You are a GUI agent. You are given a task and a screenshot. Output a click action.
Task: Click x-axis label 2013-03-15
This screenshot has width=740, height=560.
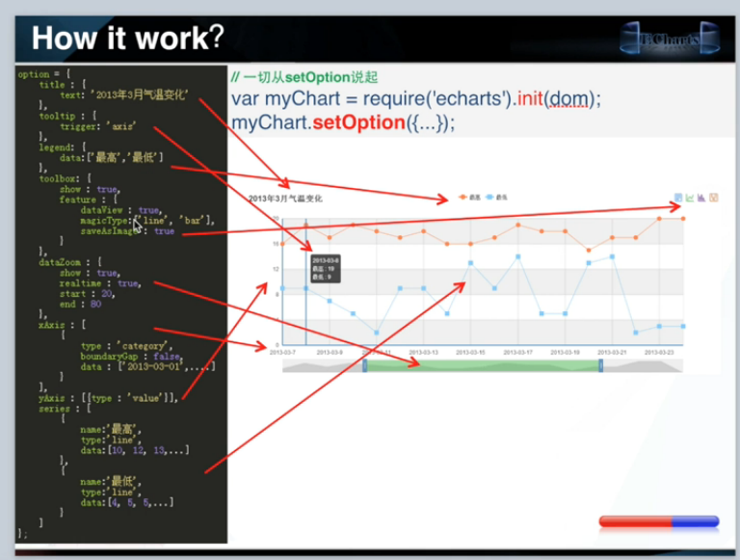(x=470, y=352)
